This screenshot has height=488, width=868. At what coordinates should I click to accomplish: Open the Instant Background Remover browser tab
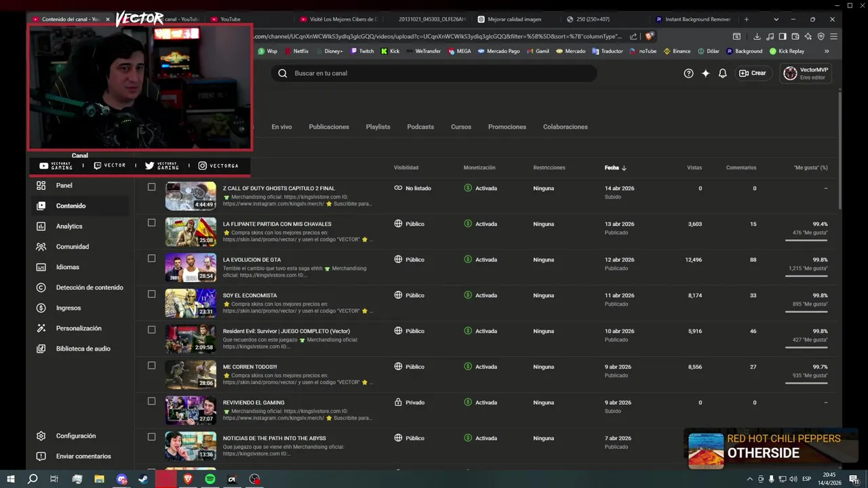tap(693, 19)
